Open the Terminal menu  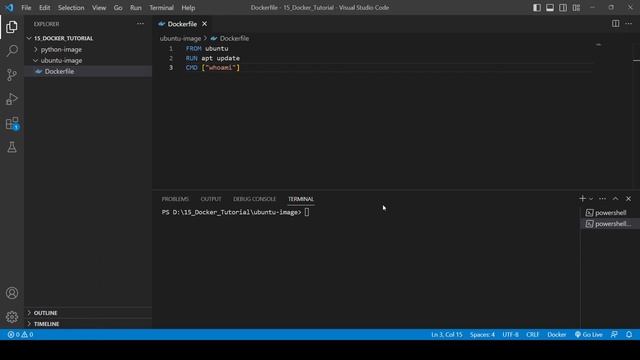click(161, 7)
